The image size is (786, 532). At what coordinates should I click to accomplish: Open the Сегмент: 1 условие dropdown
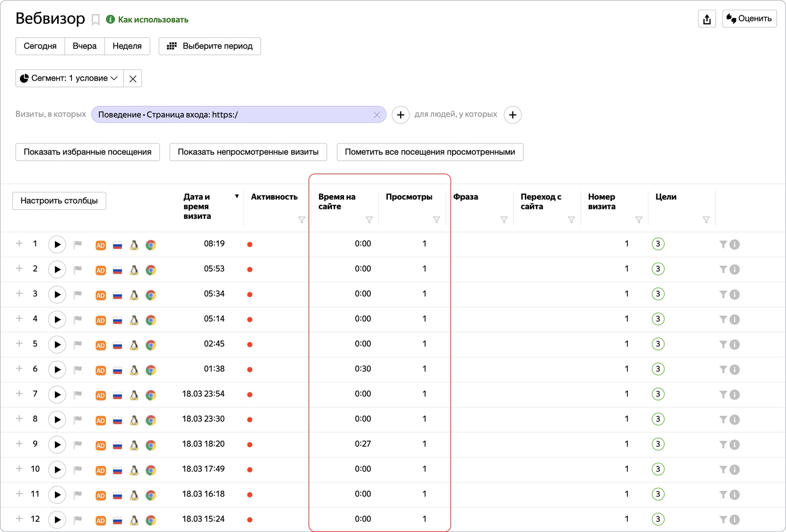[x=69, y=78]
